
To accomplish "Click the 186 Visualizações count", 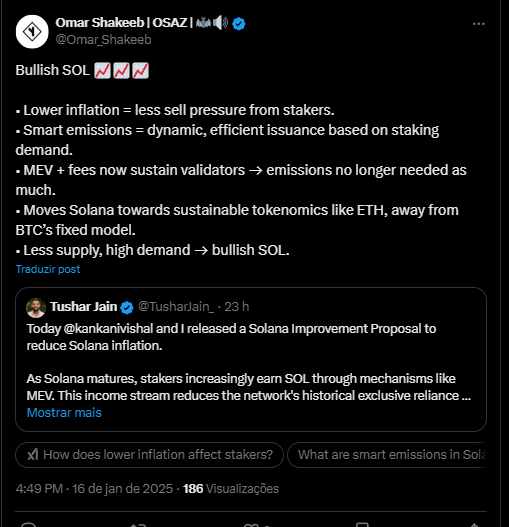I will pyautogui.click(x=231, y=489).
